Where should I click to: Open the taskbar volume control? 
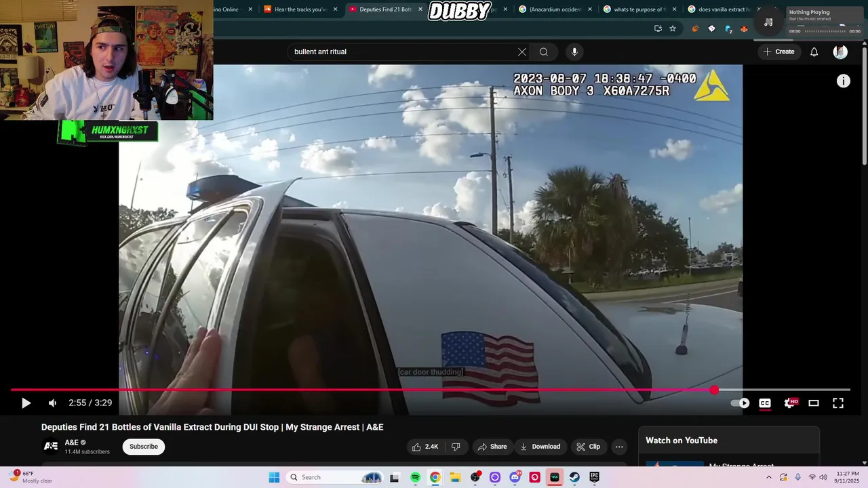pyautogui.click(x=823, y=477)
